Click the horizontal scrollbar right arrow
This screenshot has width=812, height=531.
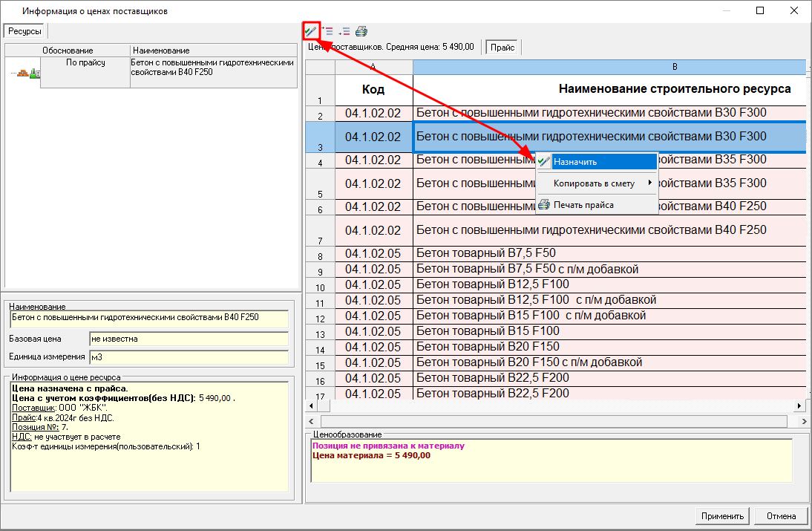click(x=800, y=406)
